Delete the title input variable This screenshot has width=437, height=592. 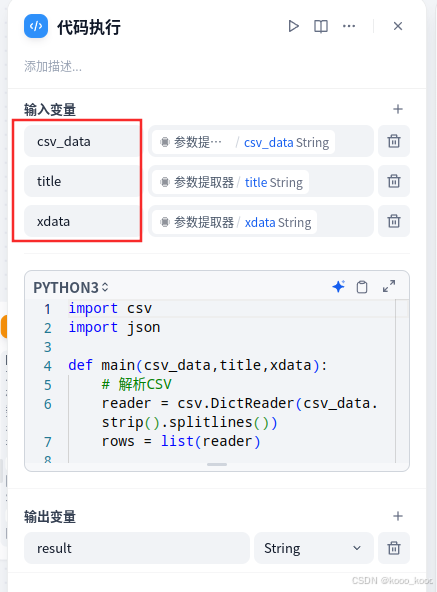click(x=394, y=181)
